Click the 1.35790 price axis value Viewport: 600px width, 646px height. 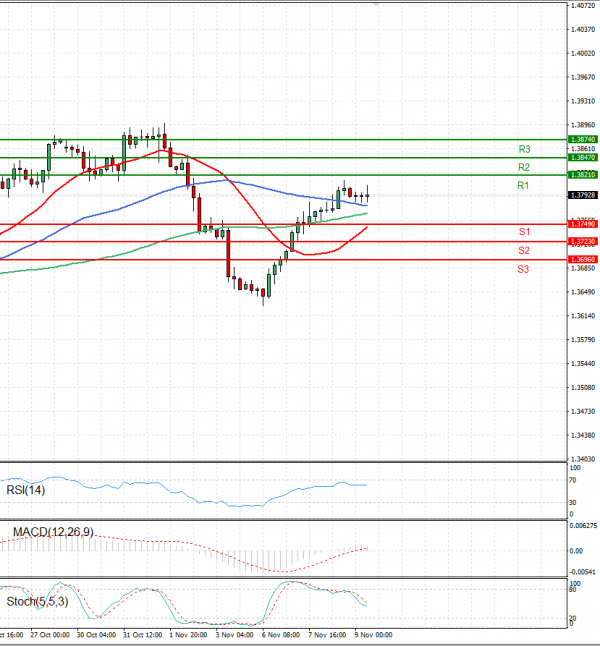(x=583, y=340)
